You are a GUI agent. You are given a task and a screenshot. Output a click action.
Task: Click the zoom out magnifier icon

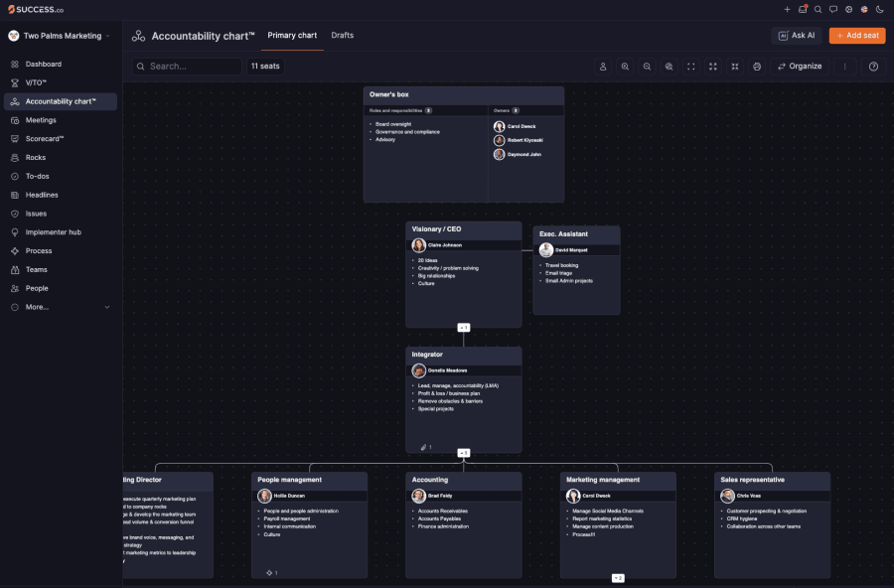point(647,67)
